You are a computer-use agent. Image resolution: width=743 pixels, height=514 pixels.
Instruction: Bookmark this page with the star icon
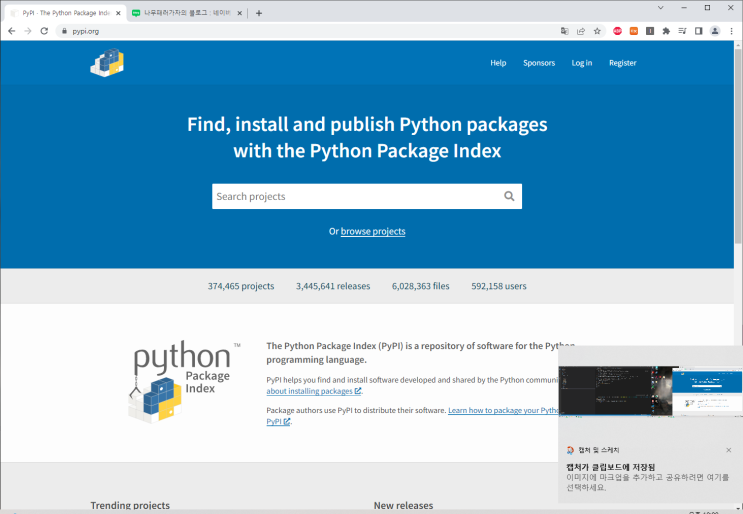click(x=597, y=31)
